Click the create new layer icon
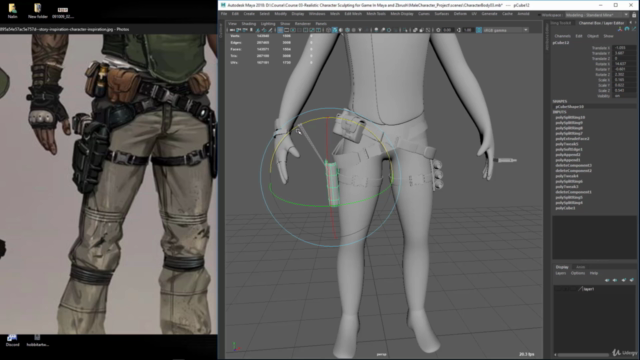 623,280
